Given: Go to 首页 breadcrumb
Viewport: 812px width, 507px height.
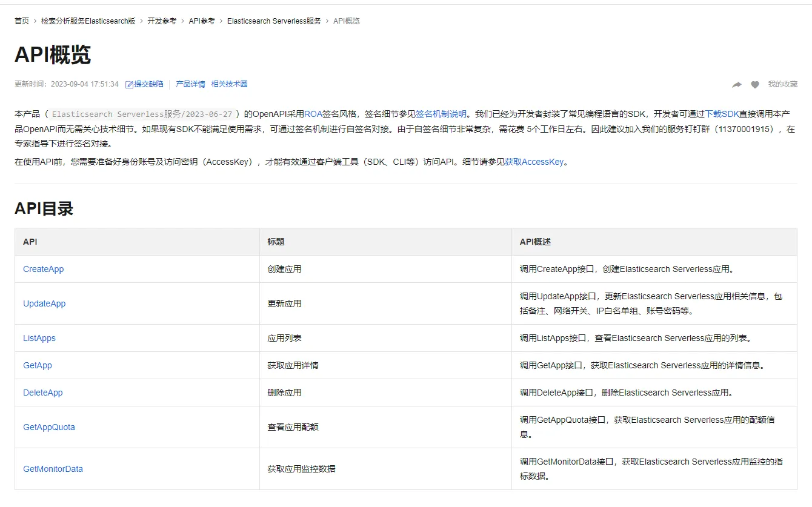Looking at the screenshot, I should 22,21.
